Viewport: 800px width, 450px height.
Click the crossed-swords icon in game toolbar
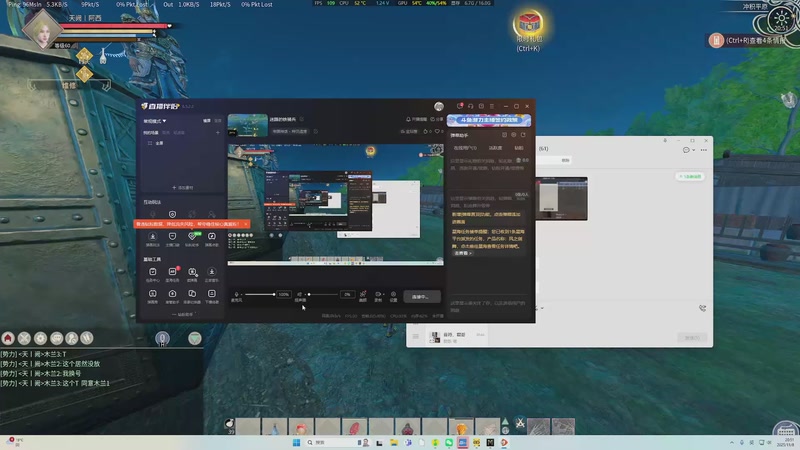click(24, 338)
